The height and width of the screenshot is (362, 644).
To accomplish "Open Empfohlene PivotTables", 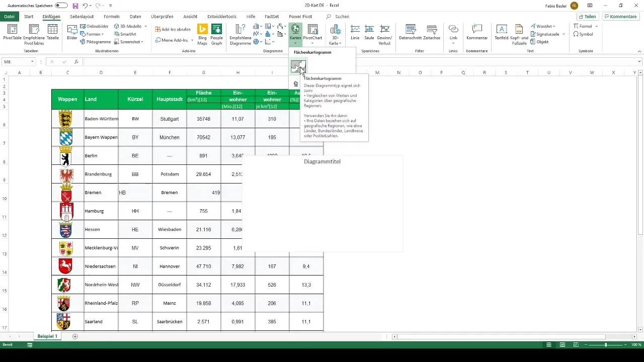I will click(x=34, y=34).
